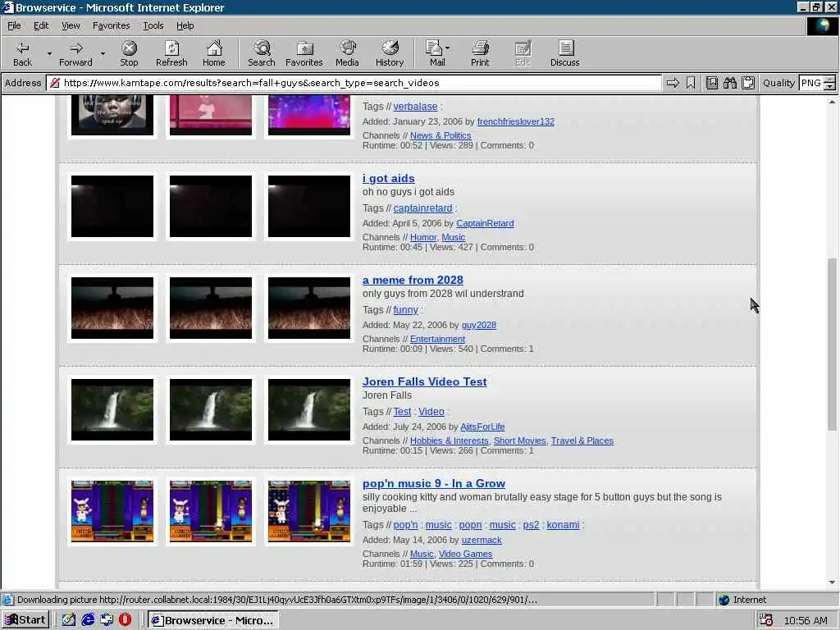The width and height of the screenshot is (840, 630).
Task: Open the Start menu
Action: 25,620
